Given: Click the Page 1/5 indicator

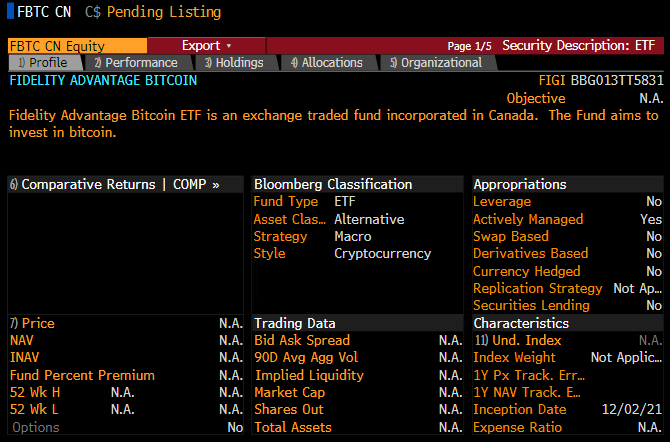Looking at the screenshot, I should [469, 46].
